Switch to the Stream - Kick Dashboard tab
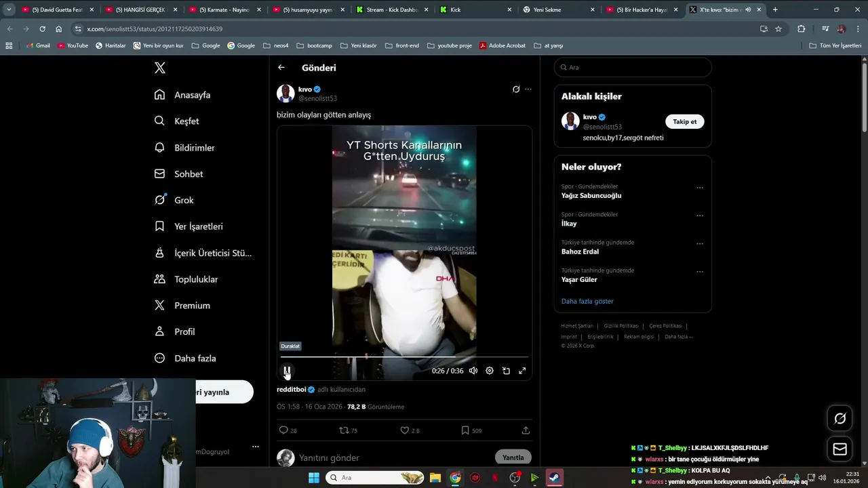 point(393,9)
